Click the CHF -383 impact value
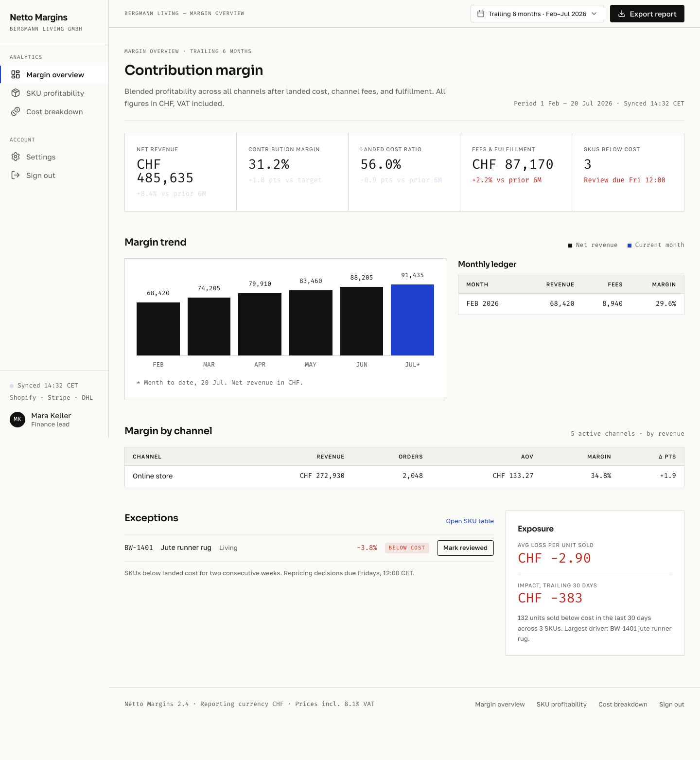This screenshot has width=700, height=760. pyautogui.click(x=550, y=598)
